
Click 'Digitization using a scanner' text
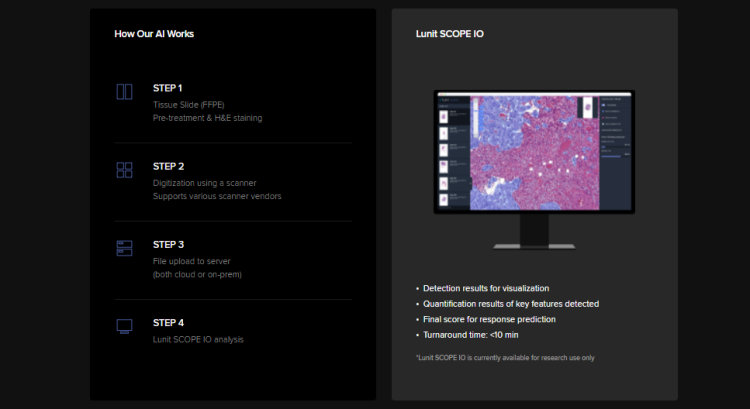(x=205, y=183)
